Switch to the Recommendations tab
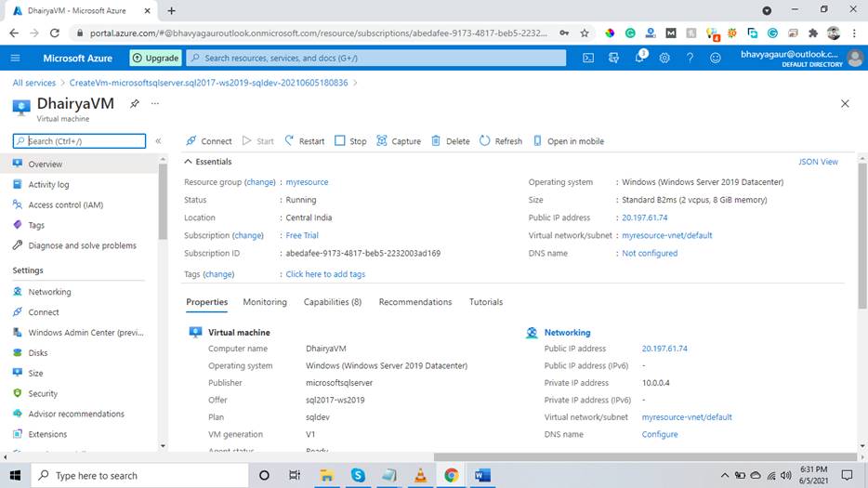The height and width of the screenshot is (488, 868). (415, 302)
